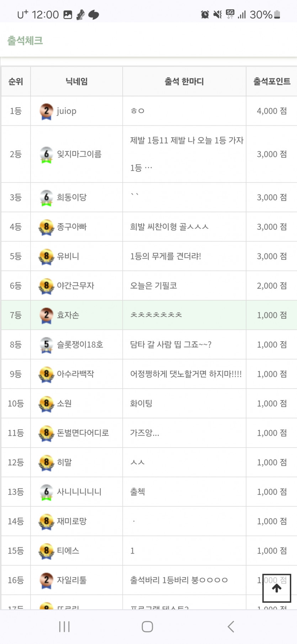Tap juiop's level 2 medal badge

pyautogui.click(x=46, y=111)
